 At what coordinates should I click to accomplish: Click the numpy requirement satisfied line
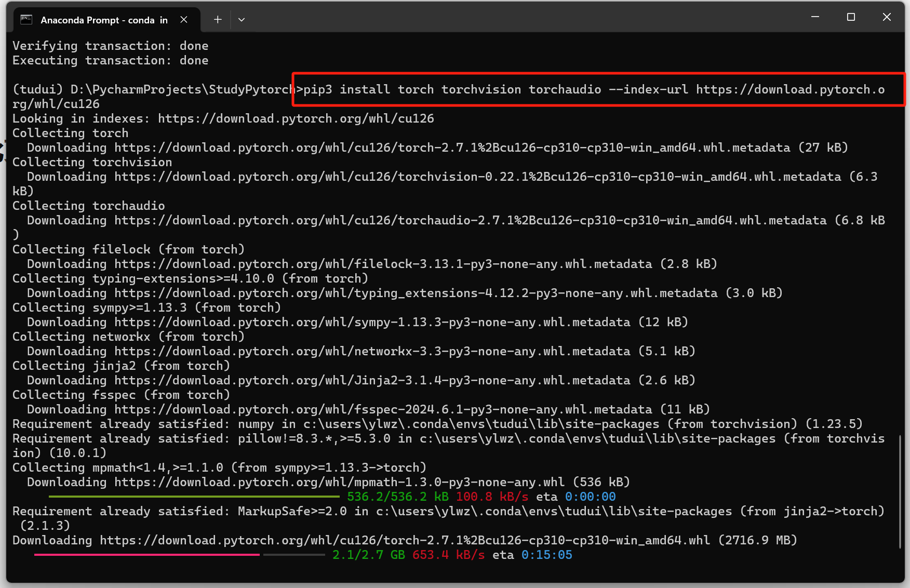pos(437,424)
